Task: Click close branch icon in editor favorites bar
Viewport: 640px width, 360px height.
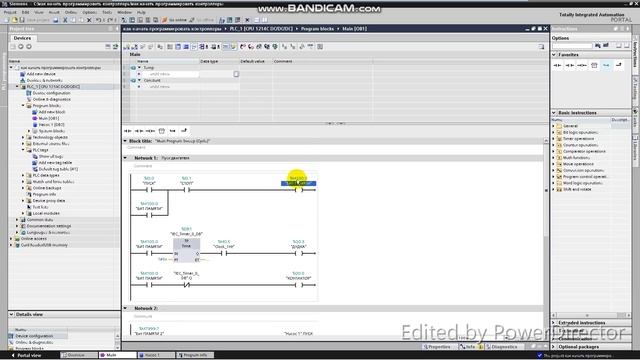Action: point(184,131)
